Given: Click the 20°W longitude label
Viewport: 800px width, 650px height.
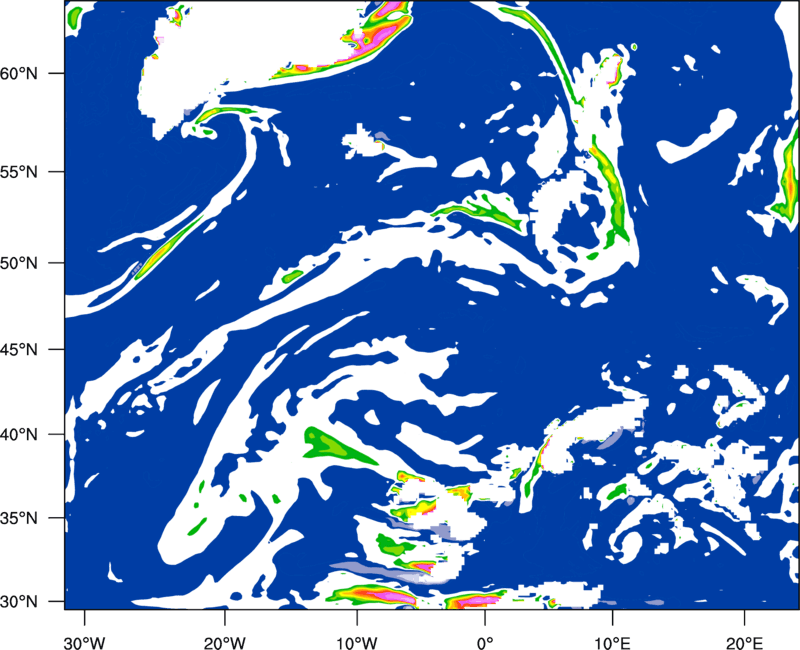Looking at the screenshot, I should click(224, 642).
